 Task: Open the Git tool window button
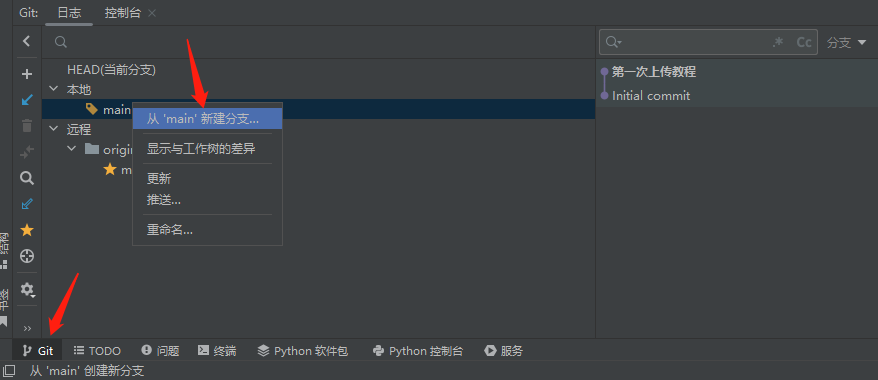click(38, 351)
